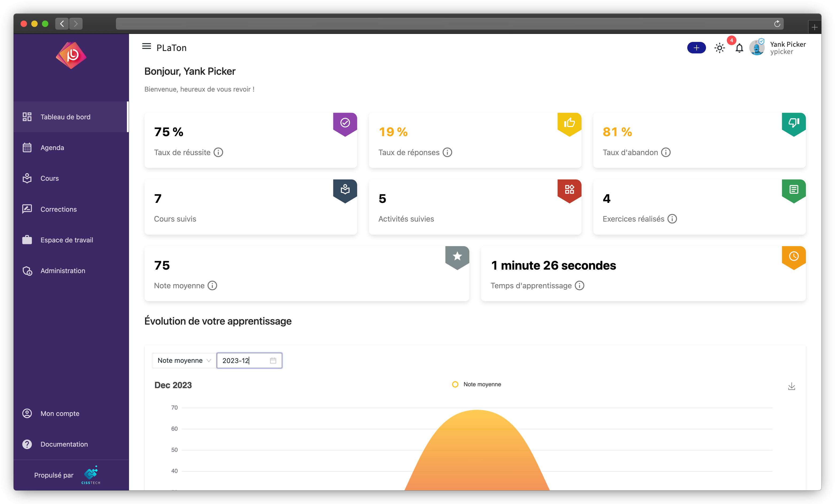Click the browser back arrow
835x504 pixels.
pyautogui.click(x=62, y=24)
